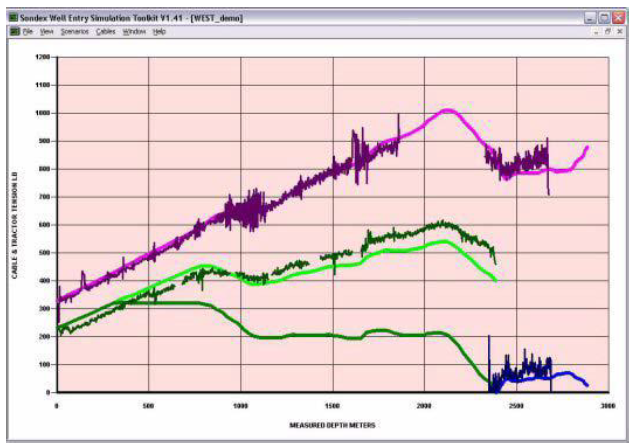Open the Window menu
The width and height of the screenshot is (635, 447).
[134, 32]
